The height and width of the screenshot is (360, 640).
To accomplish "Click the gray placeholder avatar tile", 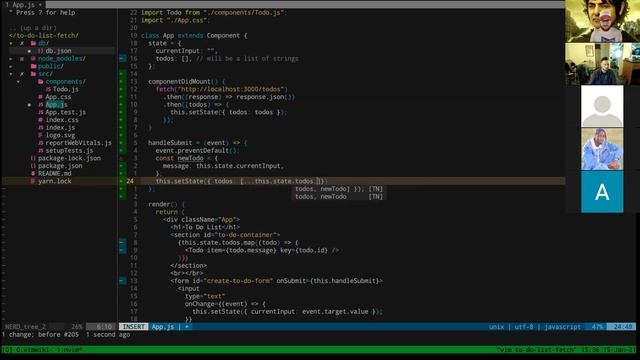I will point(602,106).
